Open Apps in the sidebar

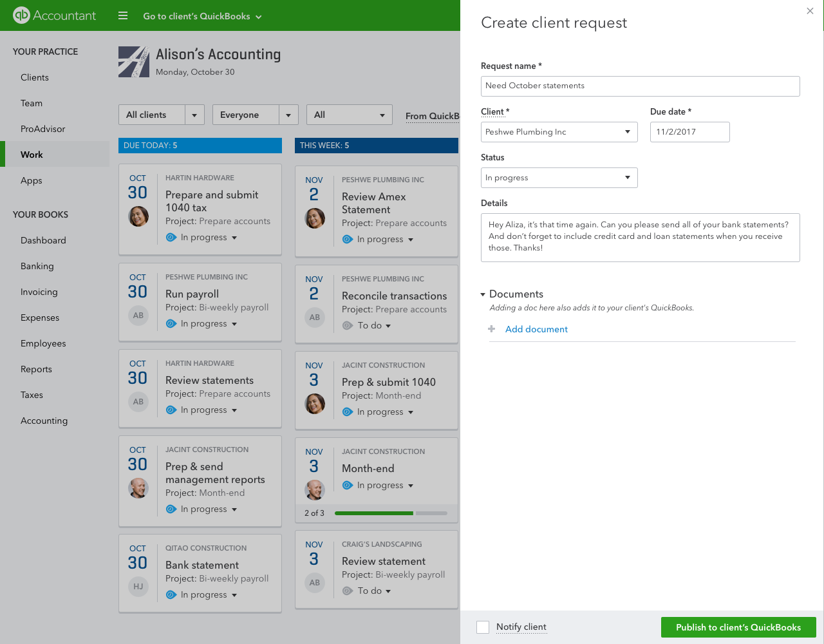pyautogui.click(x=32, y=180)
